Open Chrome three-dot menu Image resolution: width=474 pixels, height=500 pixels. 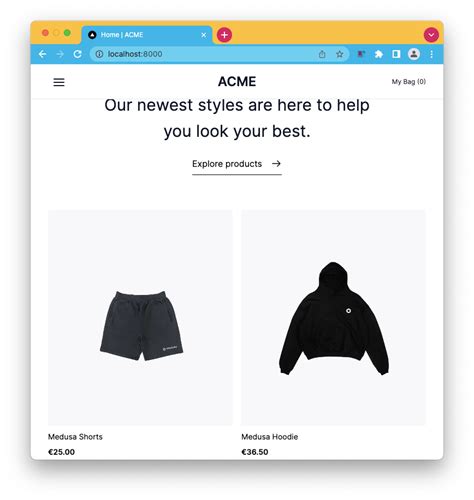(x=432, y=54)
